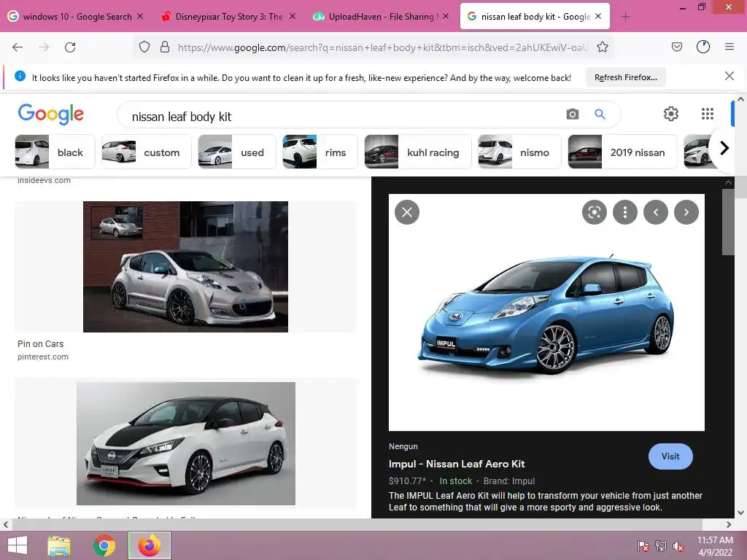The image size is (747, 560).
Task: Filter results by 2019 nissan chip
Action: 622,152
